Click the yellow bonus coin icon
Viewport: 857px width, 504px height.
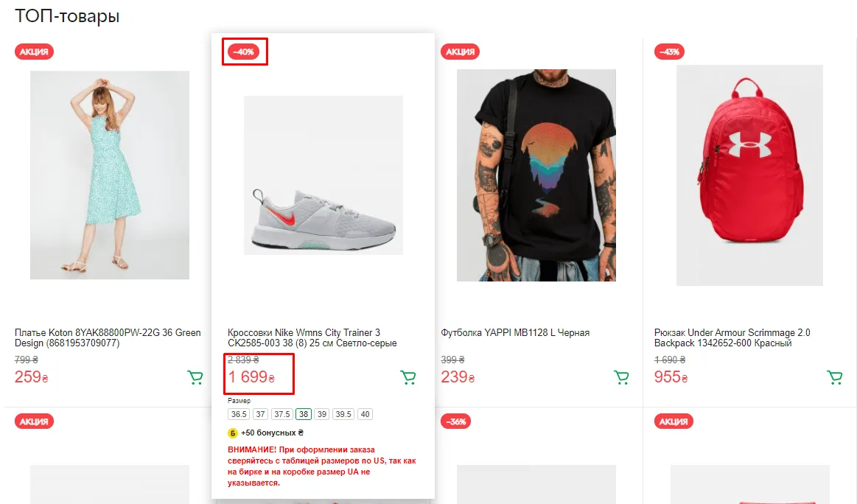pos(233,433)
